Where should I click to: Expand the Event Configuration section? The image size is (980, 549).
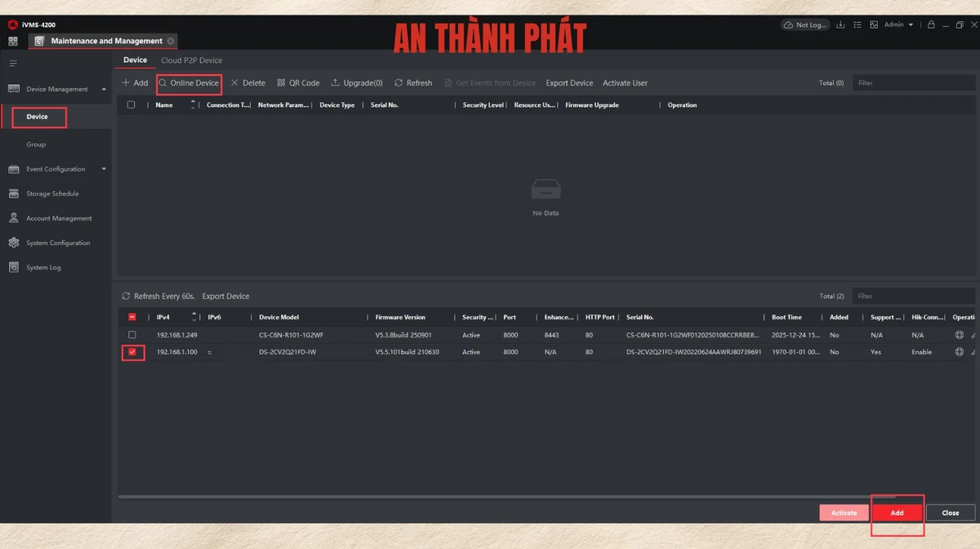click(x=104, y=169)
